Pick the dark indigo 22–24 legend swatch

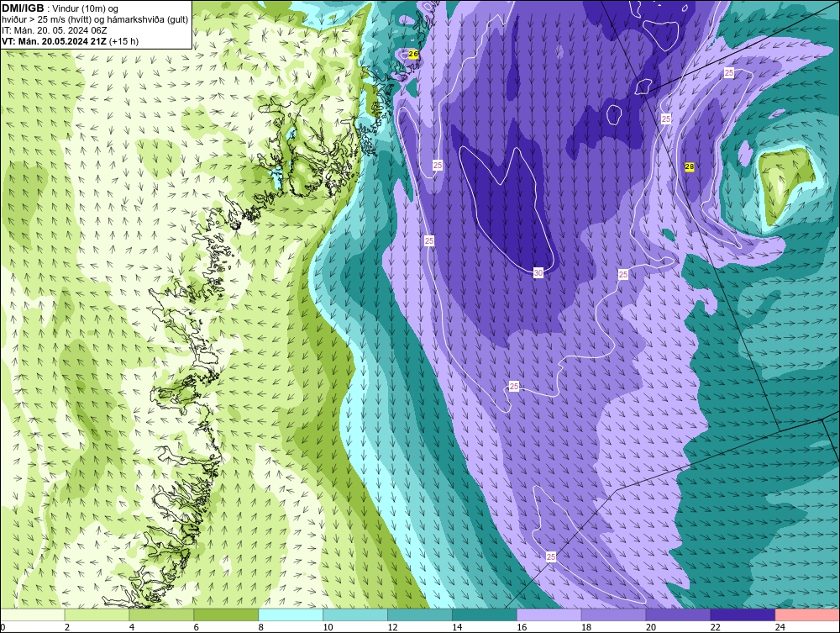[743, 615]
